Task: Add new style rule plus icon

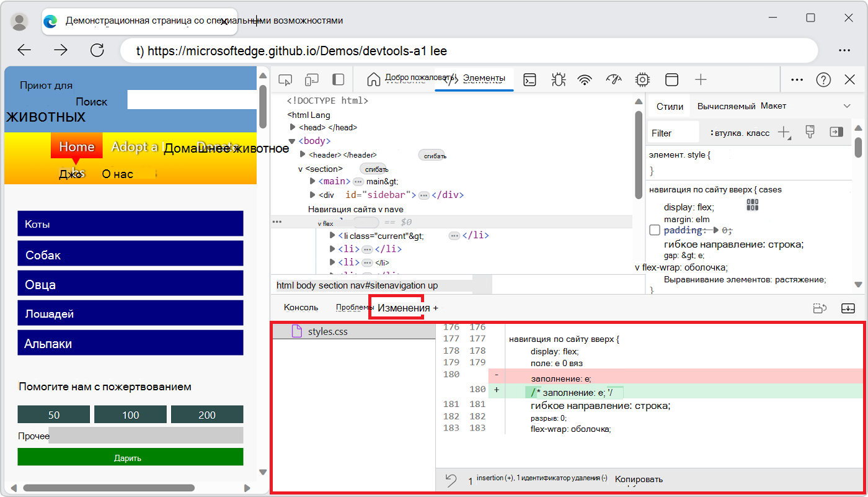Action: coord(784,132)
